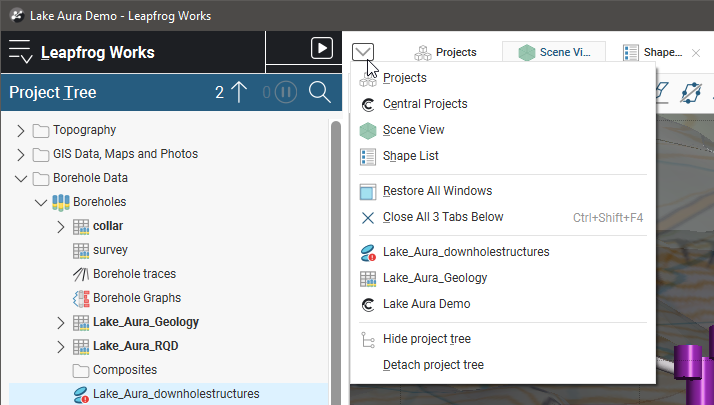This screenshot has height=405, width=714.
Task: Click the search magnifier in Project Tree
Action: 319,93
